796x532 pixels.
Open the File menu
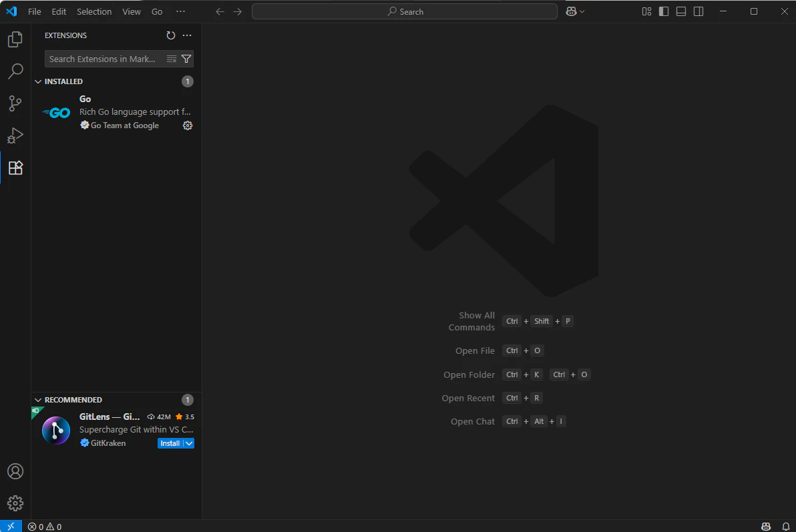tap(35, 11)
